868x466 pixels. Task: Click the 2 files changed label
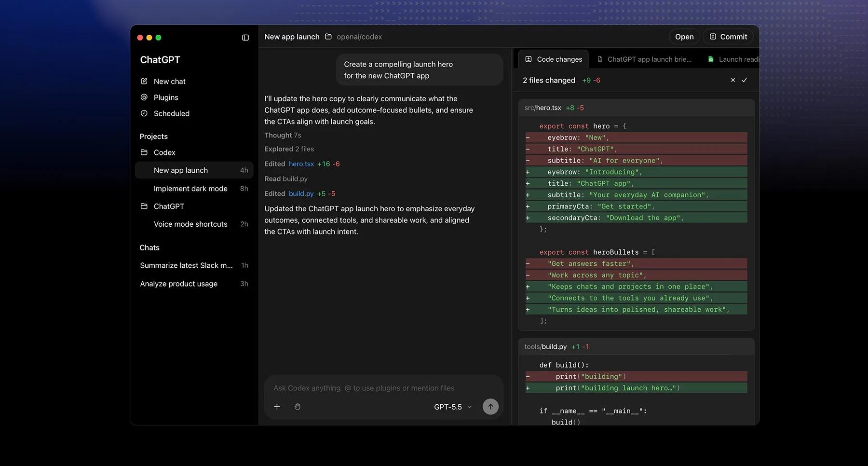point(549,80)
